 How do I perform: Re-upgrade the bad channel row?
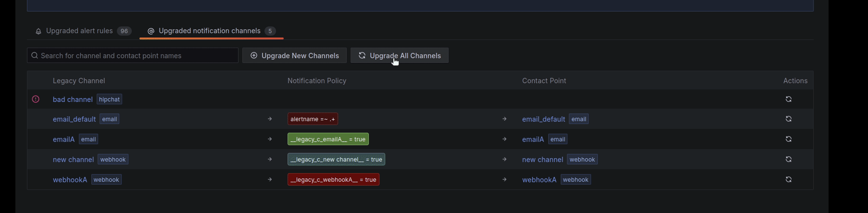point(788,99)
